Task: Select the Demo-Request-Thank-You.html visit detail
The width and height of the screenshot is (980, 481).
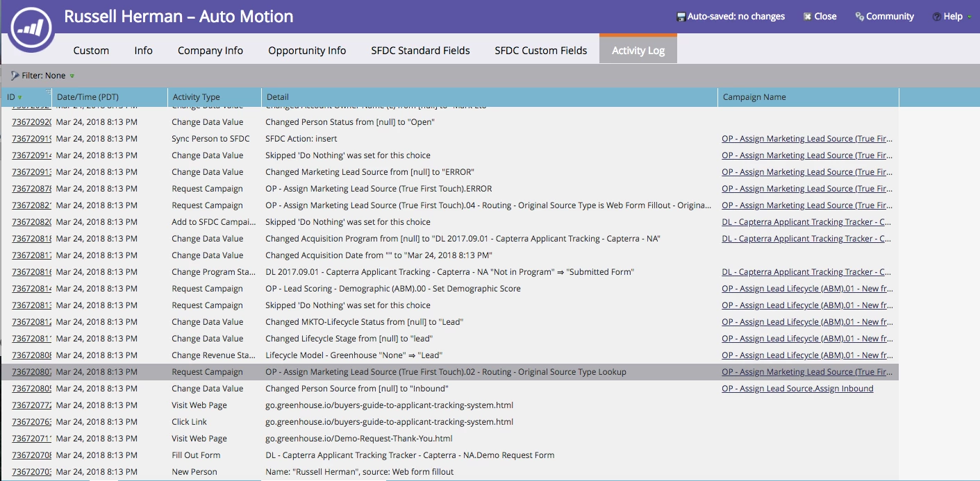Action: click(358, 439)
